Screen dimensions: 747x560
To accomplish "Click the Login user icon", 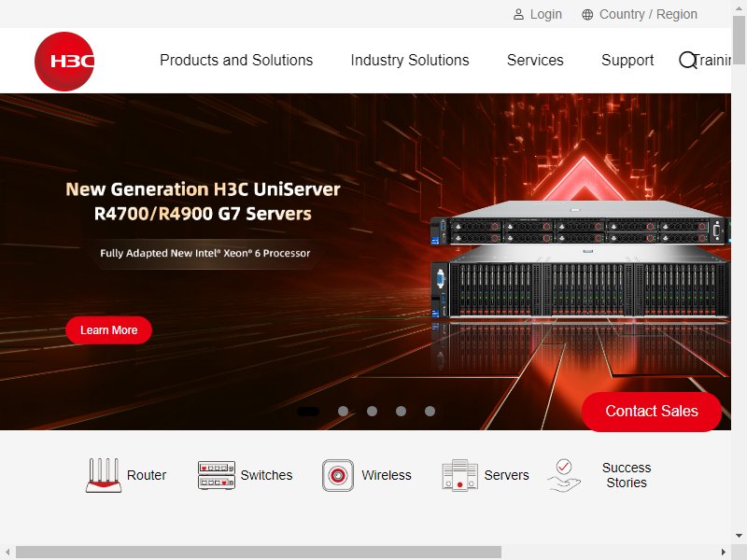I will [x=518, y=15].
